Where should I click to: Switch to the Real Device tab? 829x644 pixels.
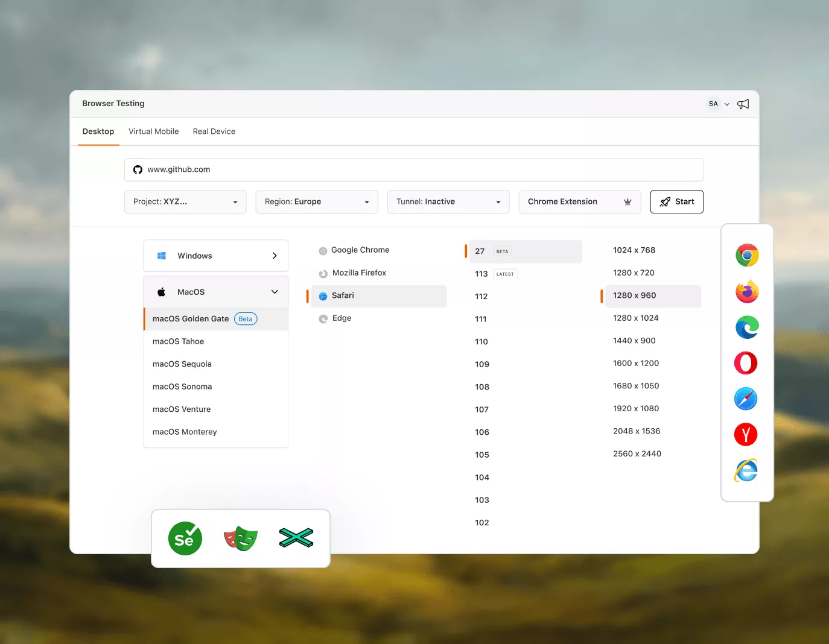coord(214,131)
